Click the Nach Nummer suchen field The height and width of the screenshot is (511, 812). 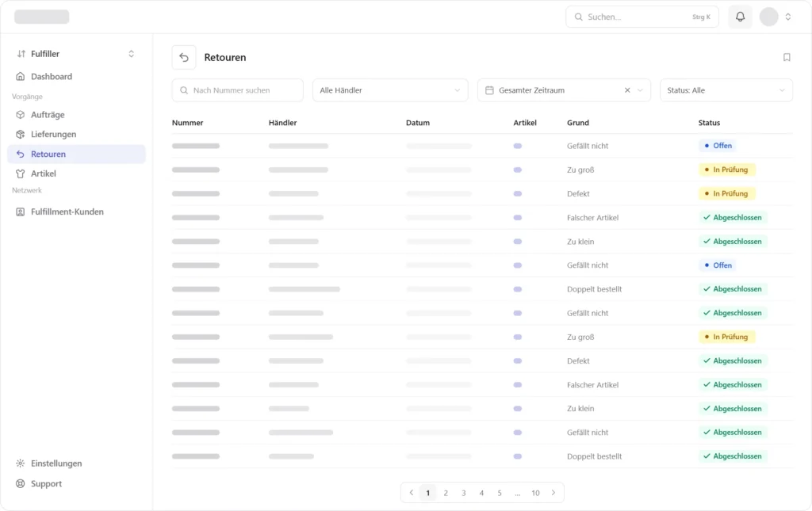point(238,90)
